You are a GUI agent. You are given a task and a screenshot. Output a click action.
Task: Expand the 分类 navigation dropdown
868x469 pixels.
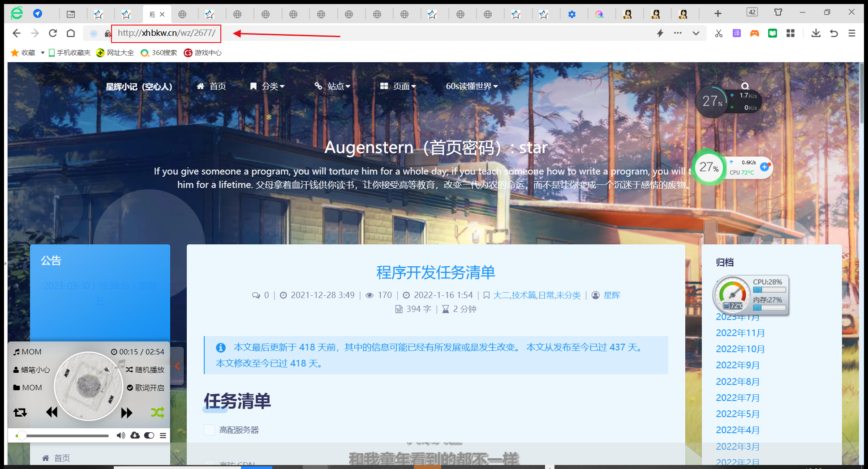(267, 86)
